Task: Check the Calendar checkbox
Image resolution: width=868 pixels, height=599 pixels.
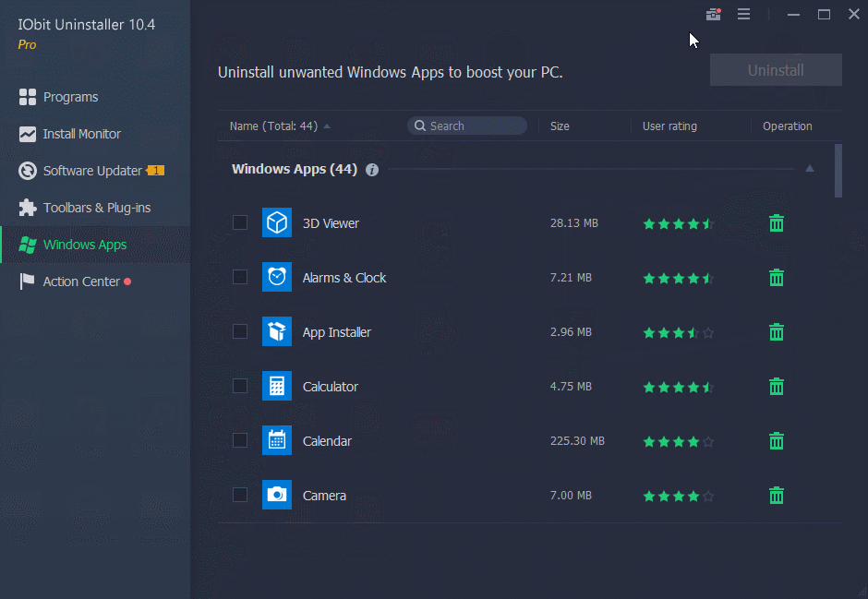Action: [x=240, y=440]
